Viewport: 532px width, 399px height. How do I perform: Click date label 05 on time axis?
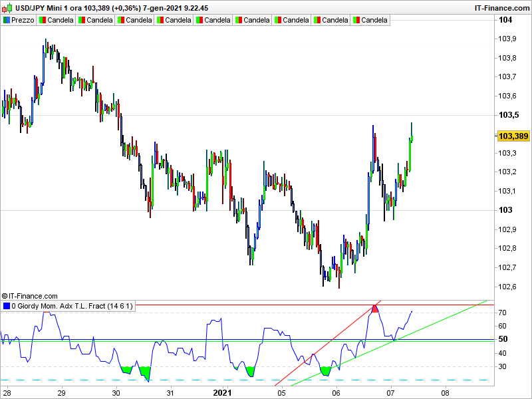(x=281, y=393)
